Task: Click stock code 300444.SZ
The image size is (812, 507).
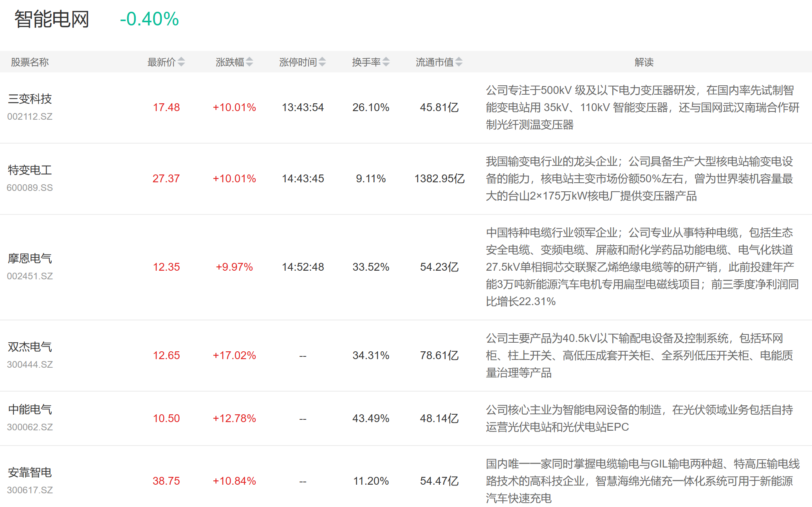Action: 30,365
